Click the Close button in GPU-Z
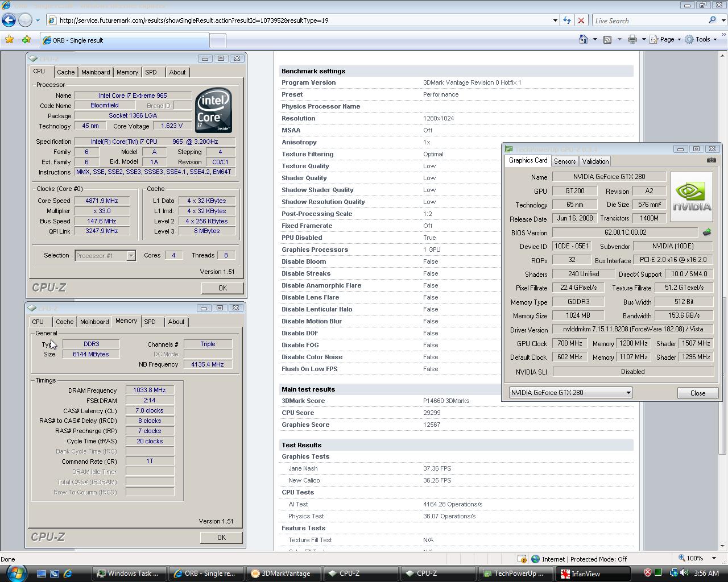 [698, 393]
